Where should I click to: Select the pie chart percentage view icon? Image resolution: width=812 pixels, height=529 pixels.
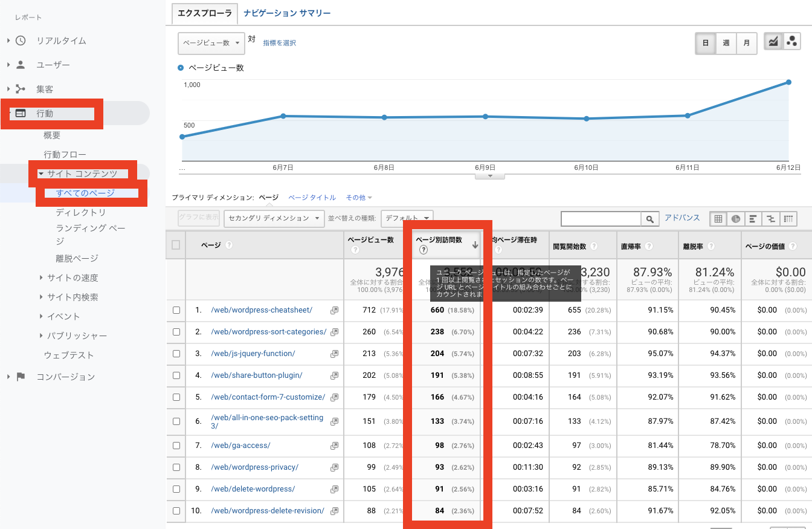coord(736,219)
